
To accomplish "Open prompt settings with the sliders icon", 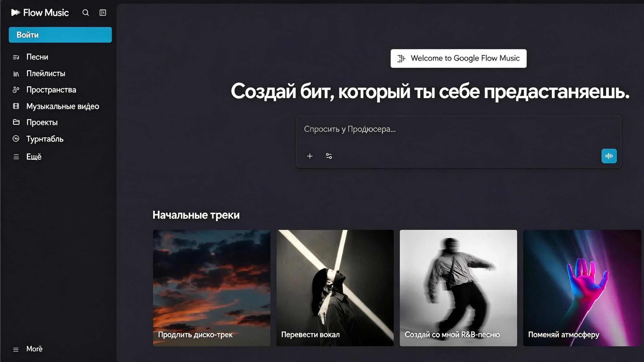I will [329, 156].
